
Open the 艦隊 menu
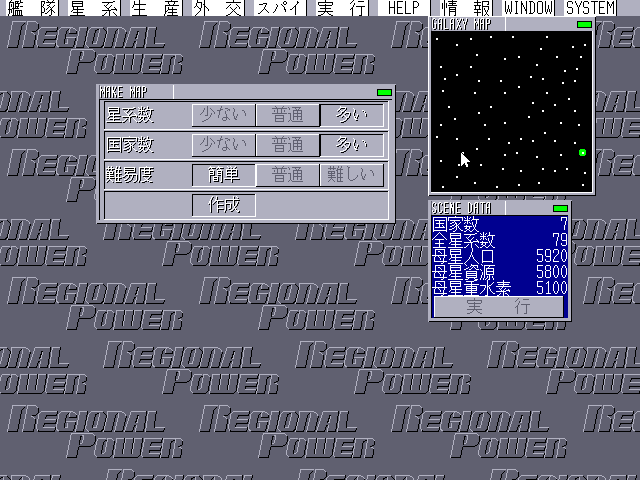tap(32, 8)
